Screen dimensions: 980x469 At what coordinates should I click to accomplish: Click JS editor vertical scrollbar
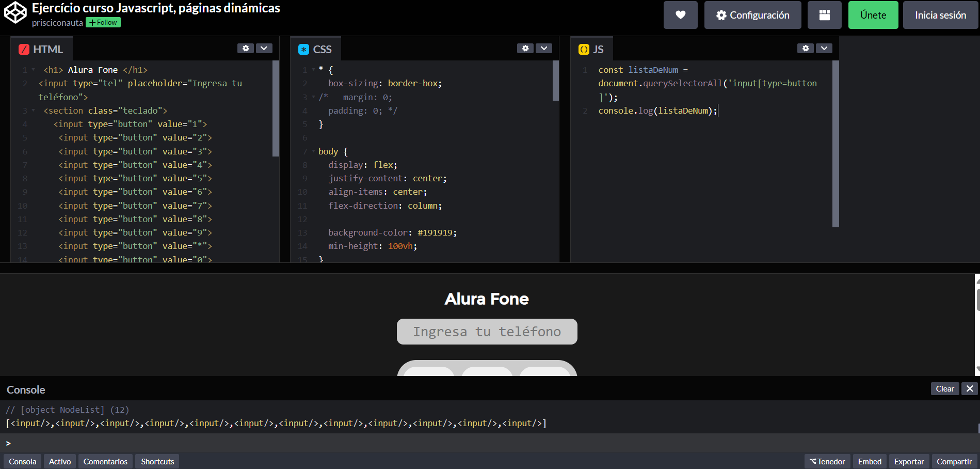pos(836,144)
